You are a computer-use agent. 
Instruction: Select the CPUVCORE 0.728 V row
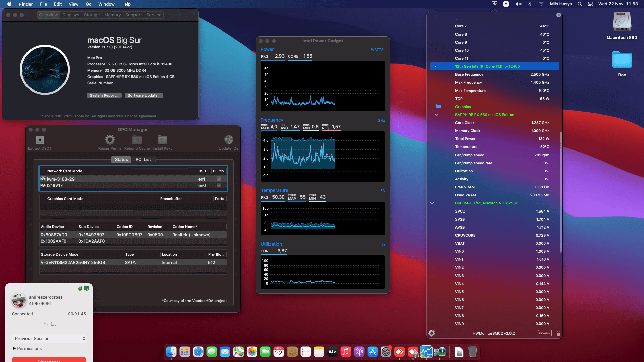coord(494,235)
